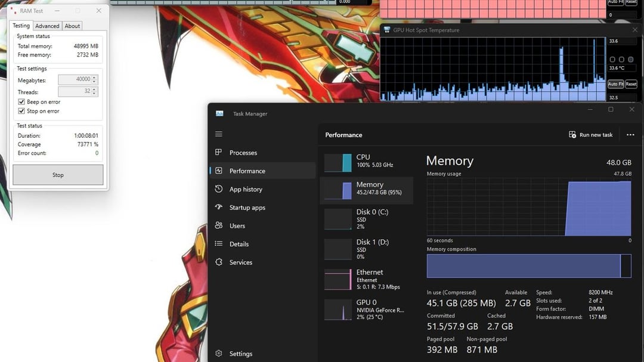Screen dimensions: 644x362
Task: Decrease Threads value with down arrow
Action: (x=94, y=94)
